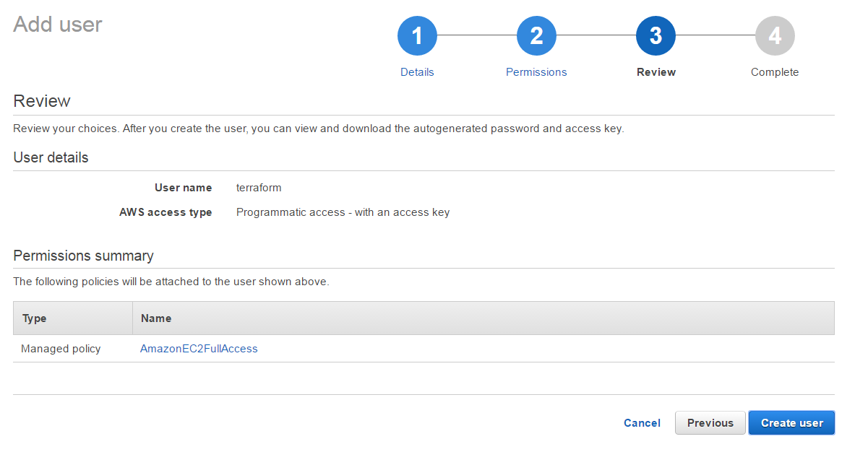Screen dimensions: 868x452
Task: Click the User details heading
Action: click(x=51, y=157)
